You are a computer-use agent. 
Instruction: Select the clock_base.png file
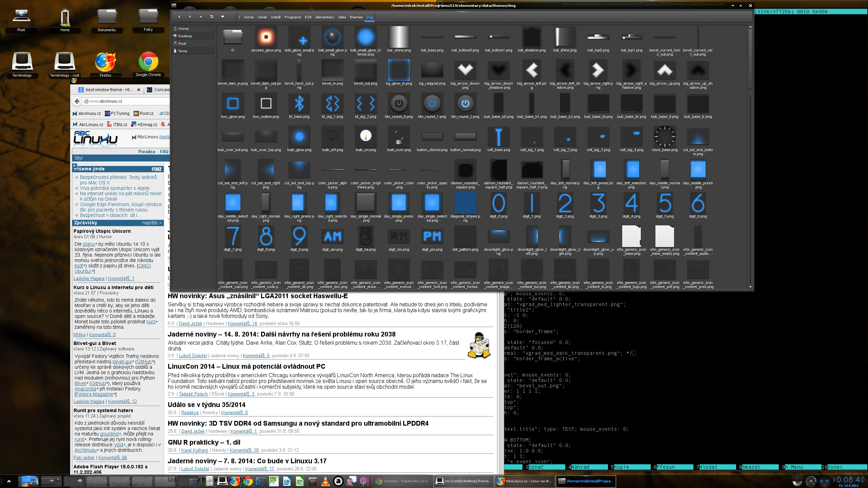[x=665, y=139]
